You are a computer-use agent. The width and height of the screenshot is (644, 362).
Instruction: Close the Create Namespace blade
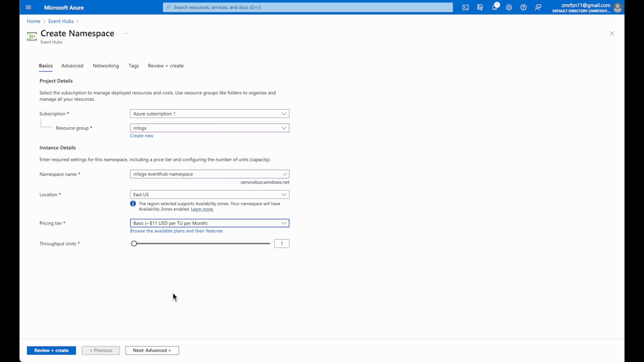tap(612, 34)
